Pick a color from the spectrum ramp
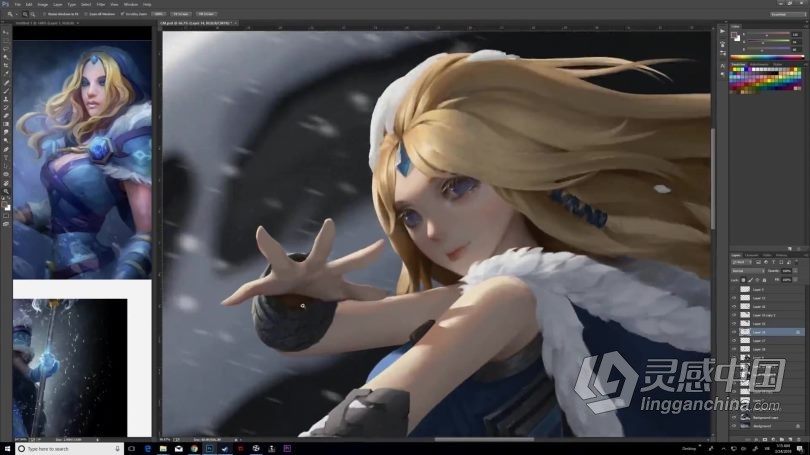The height and width of the screenshot is (455, 810). 767,57
